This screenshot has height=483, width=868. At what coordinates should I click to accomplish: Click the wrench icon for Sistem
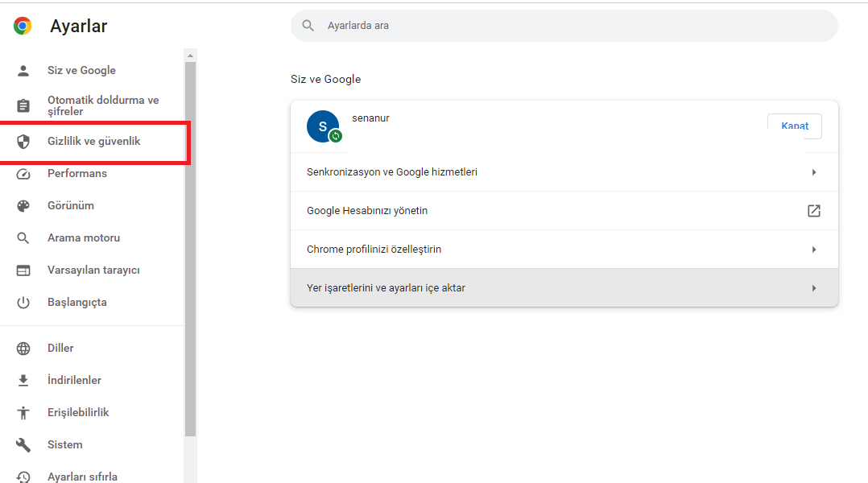coord(23,444)
